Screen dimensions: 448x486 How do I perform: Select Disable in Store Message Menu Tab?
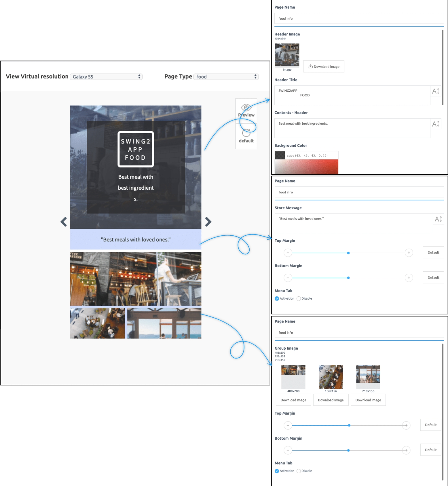pyautogui.click(x=299, y=299)
